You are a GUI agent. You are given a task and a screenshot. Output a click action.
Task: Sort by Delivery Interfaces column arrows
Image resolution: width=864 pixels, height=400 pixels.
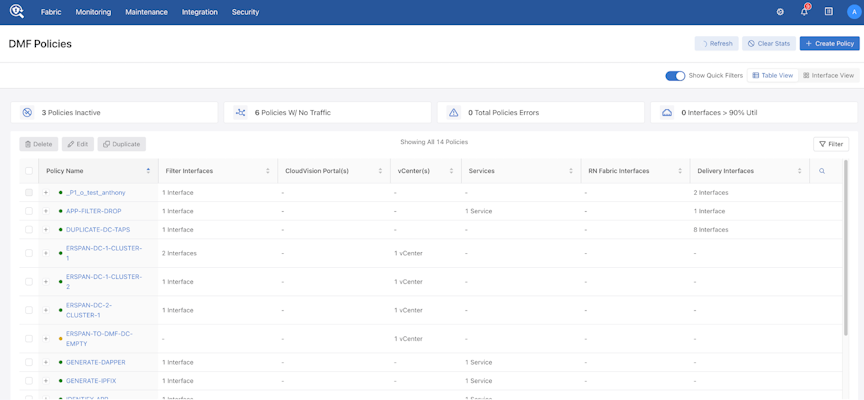[x=800, y=171]
